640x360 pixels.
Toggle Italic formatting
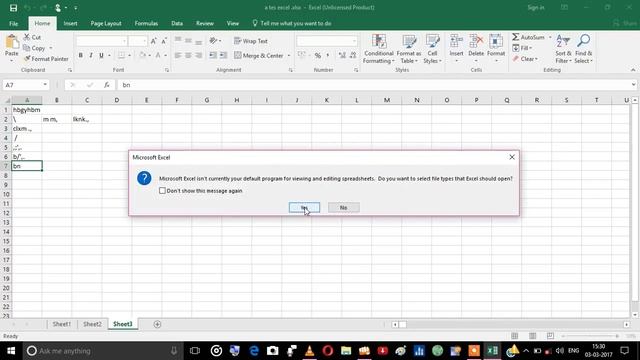[91, 55]
